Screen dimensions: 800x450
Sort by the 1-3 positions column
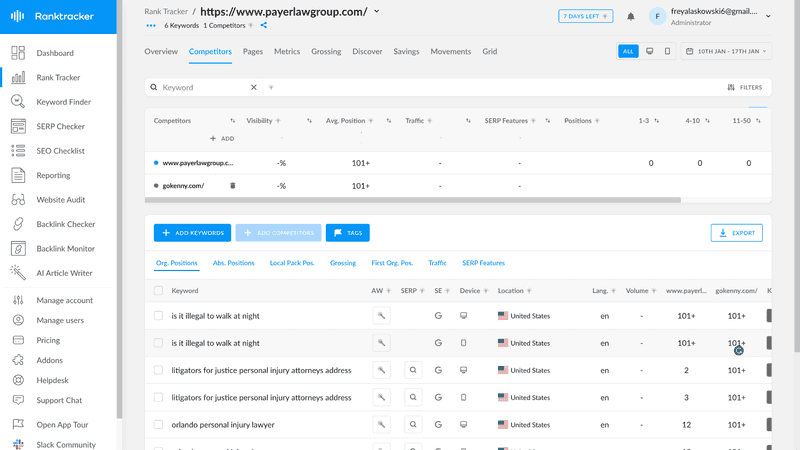[x=657, y=121]
